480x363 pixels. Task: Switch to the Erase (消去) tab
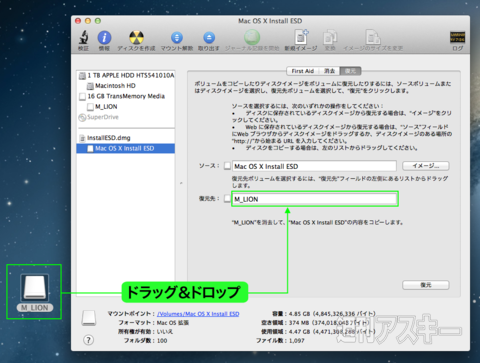329,71
